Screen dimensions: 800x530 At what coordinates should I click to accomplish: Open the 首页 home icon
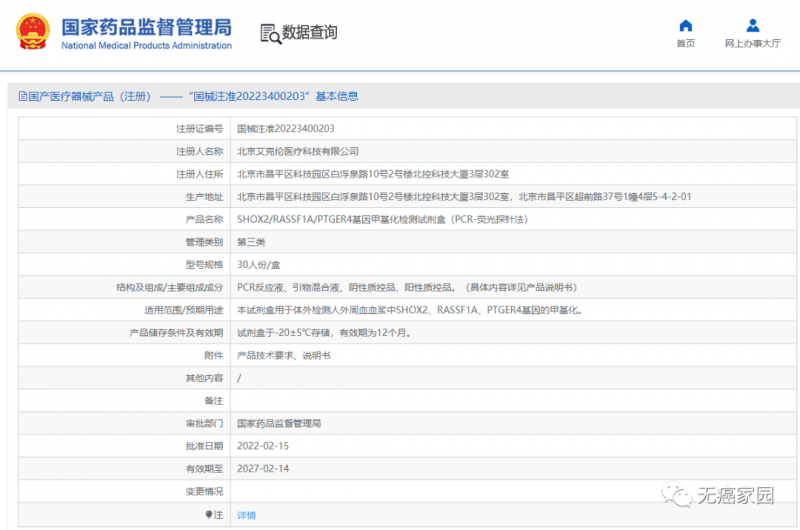pyautogui.click(x=686, y=26)
